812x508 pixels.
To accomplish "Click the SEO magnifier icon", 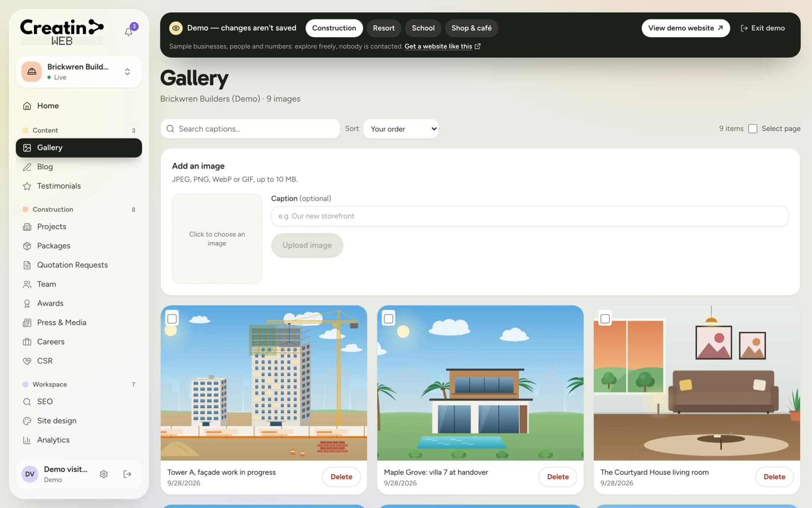I will [27, 402].
